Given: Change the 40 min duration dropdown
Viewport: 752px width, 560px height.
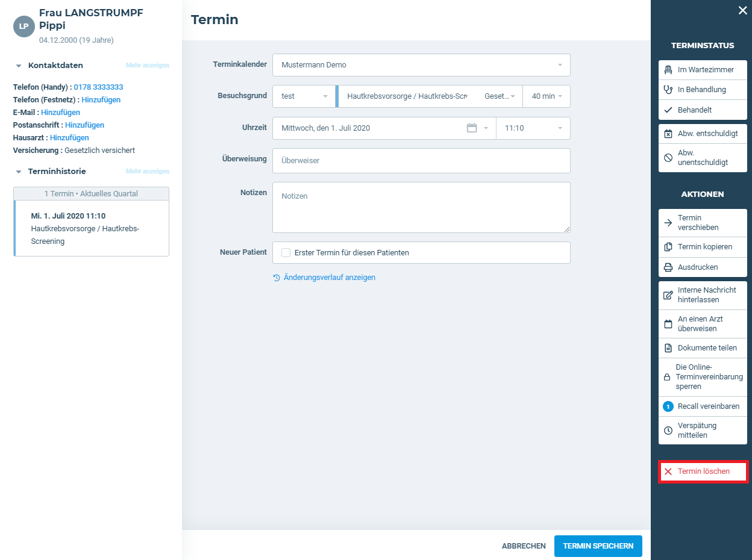Looking at the screenshot, I should click(547, 96).
